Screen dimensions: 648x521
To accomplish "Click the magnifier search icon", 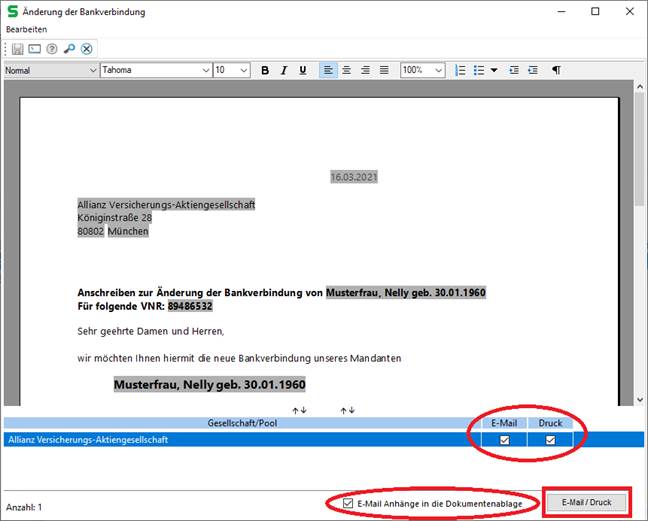I will (x=68, y=49).
